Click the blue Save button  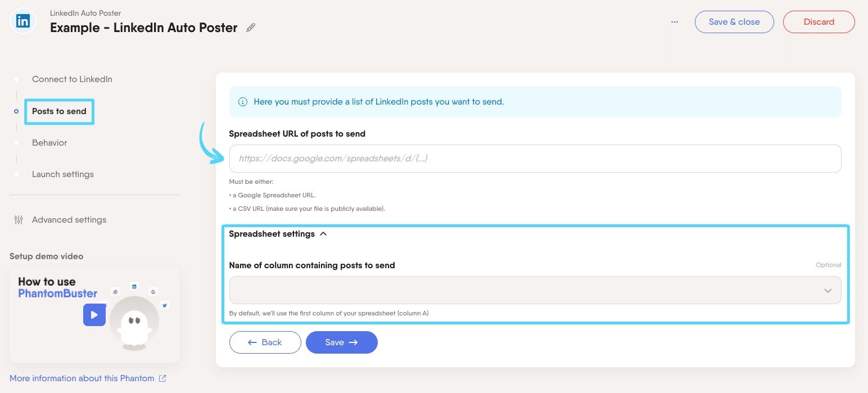tap(341, 342)
